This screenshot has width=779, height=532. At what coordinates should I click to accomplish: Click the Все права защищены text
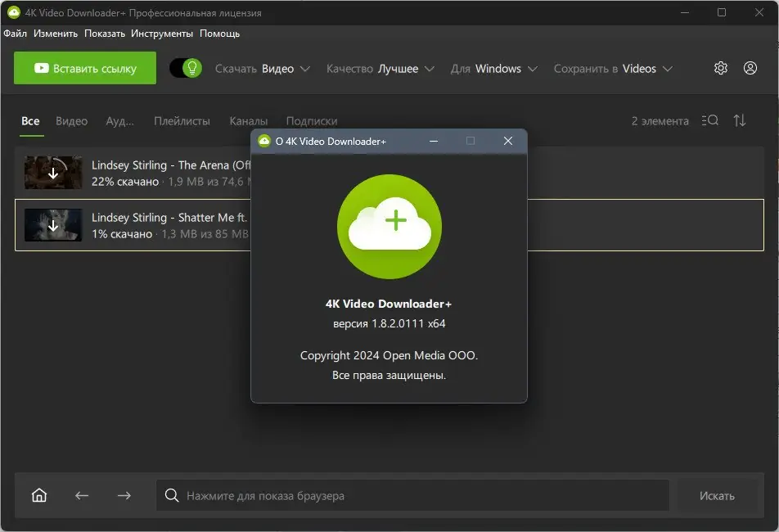point(389,376)
